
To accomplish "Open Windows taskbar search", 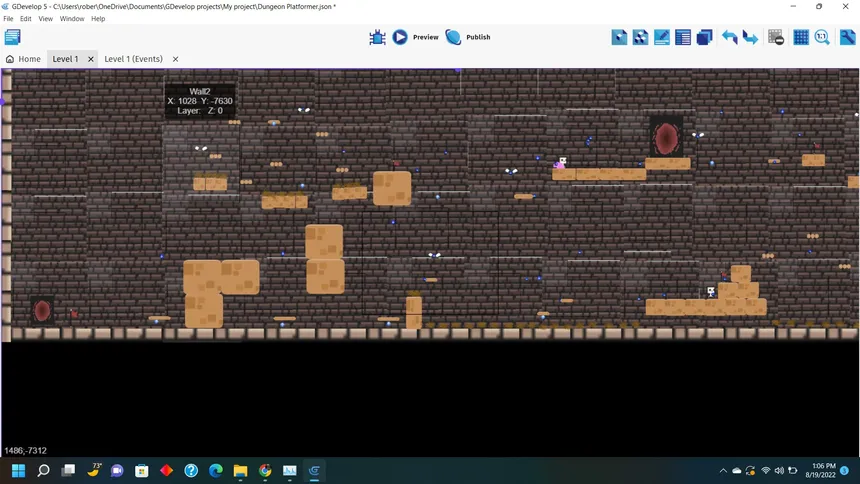I will (43, 470).
